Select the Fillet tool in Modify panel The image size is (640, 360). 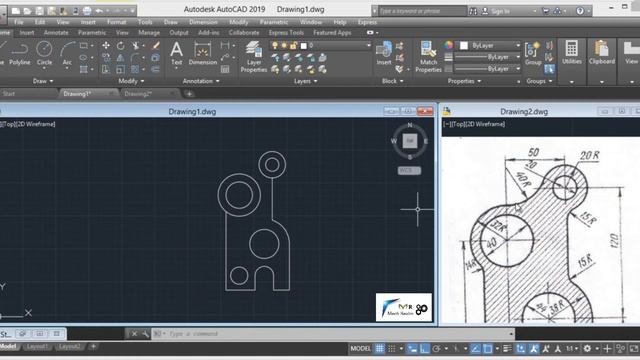click(135, 58)
